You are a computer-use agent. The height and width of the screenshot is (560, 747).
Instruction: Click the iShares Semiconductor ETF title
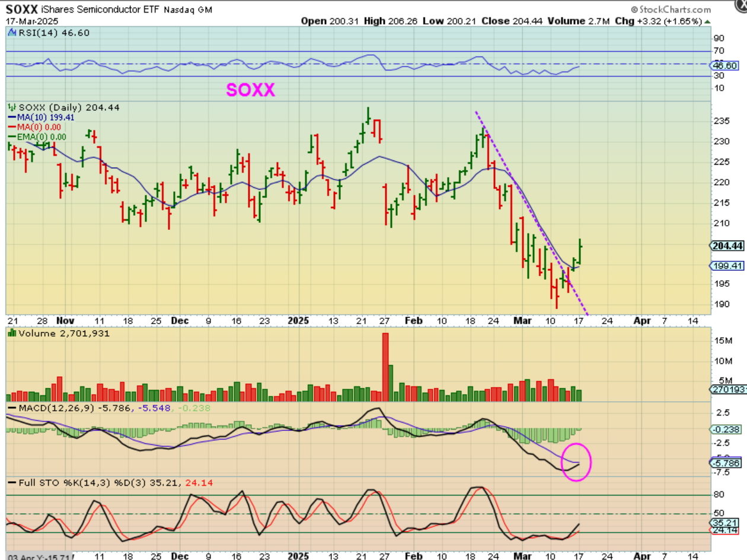click(101, 10)
